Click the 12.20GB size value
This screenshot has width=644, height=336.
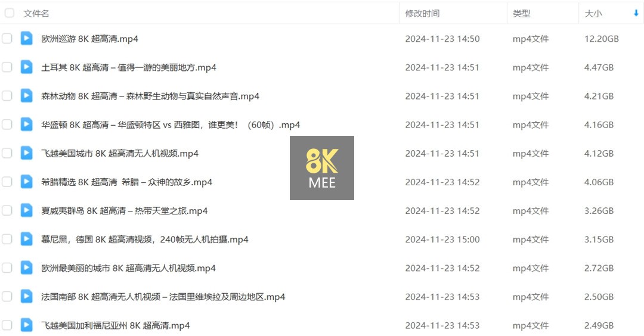coord(601,39)
